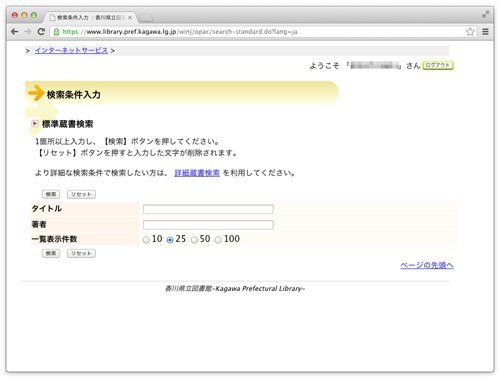Viewport: 500px width, 378px height.
Task: Click the browser forward arrow
Action: 28,32
